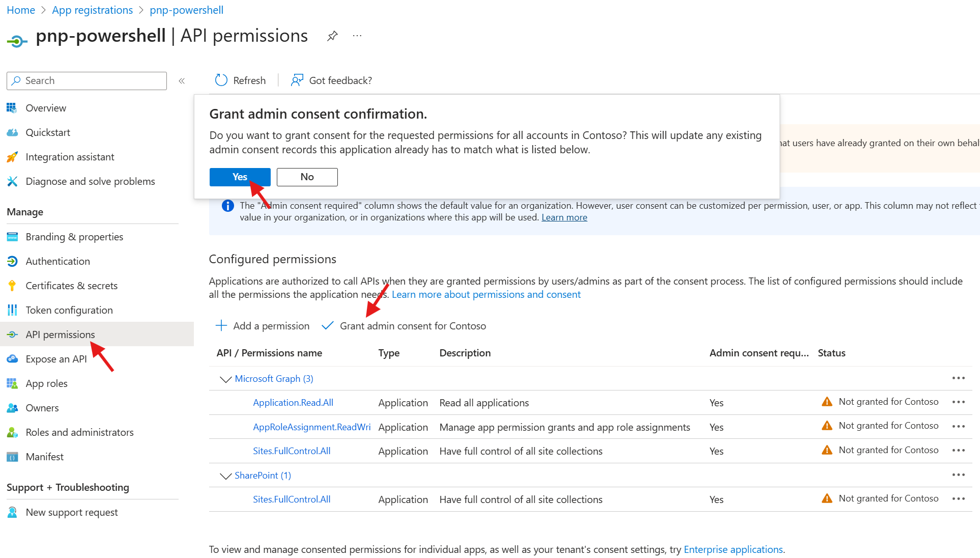The width and height of the screenshot is (980, 558).
Task: Click the checkmark for Grant admin consent
Action: (328, 326)
